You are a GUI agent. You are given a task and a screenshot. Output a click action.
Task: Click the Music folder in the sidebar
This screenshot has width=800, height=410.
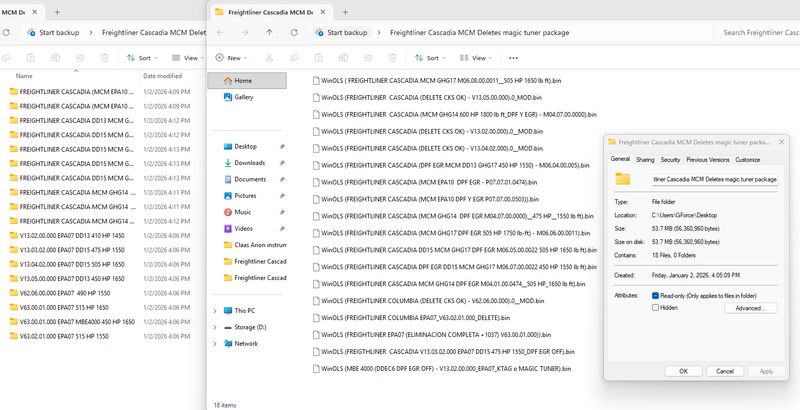pos(243,212)
